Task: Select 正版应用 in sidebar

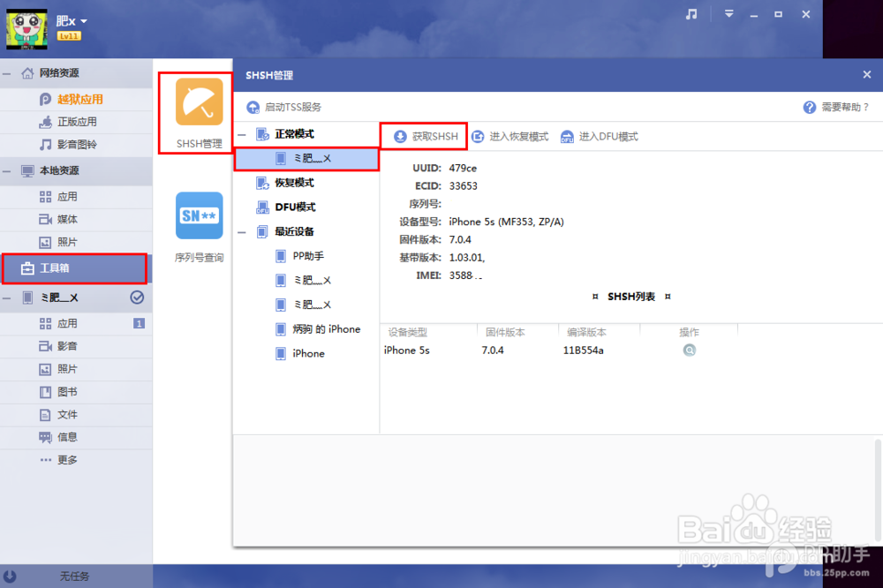Action: 76,122
